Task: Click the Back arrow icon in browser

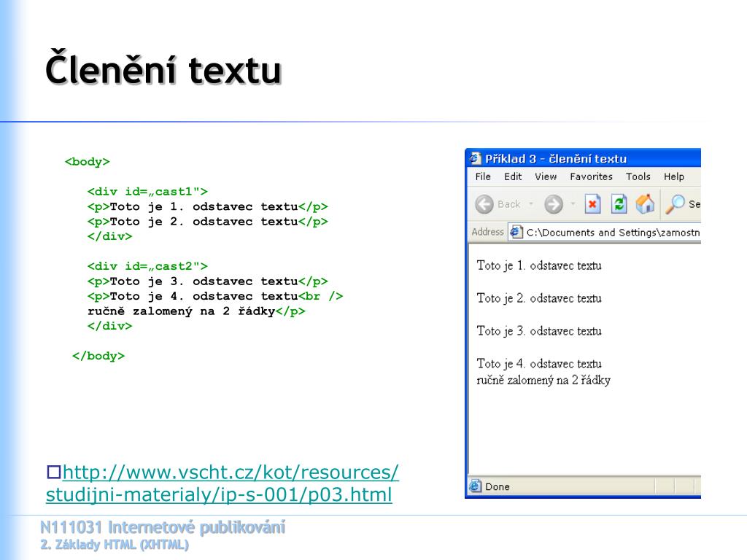Action: click(x=484, y=204)
